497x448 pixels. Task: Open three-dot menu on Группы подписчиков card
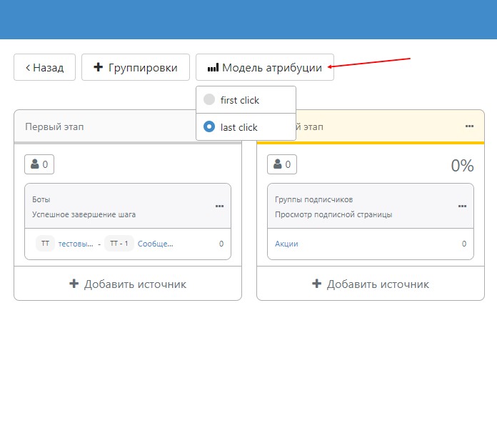click(462, 206)
